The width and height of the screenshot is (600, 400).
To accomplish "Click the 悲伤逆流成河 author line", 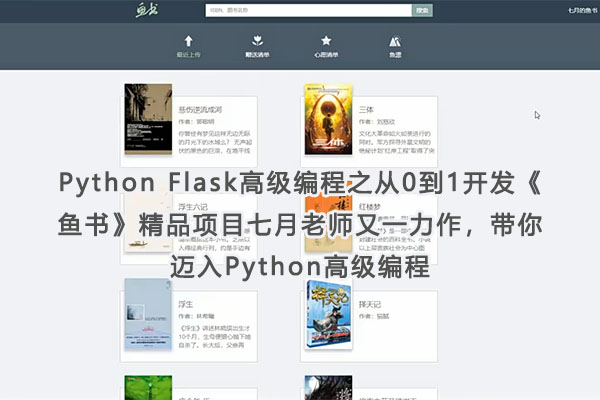I will pyautogui.click(x=196, y=122).
